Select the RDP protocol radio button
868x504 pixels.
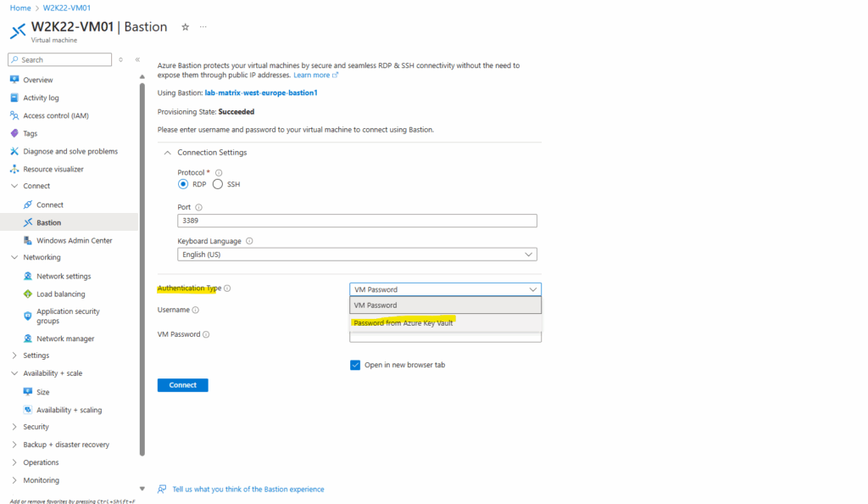click(x=183, y=184)
